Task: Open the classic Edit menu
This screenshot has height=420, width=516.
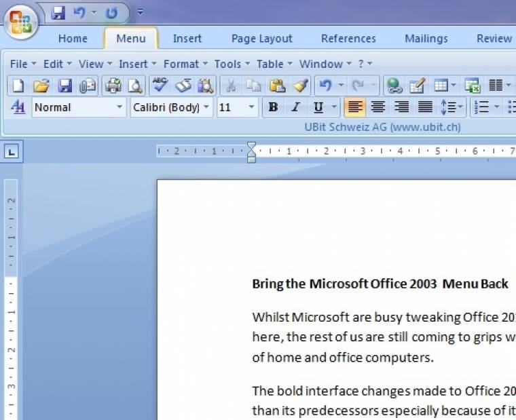Action: point(57,64)
